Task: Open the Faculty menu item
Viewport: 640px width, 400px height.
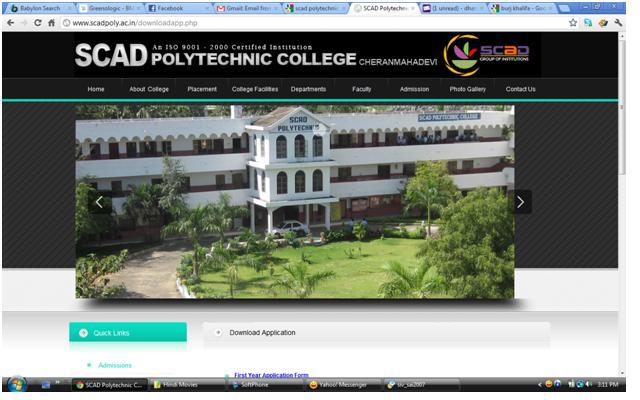Action: pos(362,89)
